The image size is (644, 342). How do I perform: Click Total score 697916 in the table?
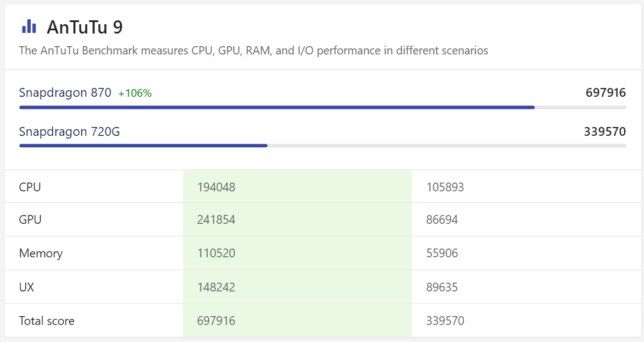pyautogui.click(x=216, y=321)
